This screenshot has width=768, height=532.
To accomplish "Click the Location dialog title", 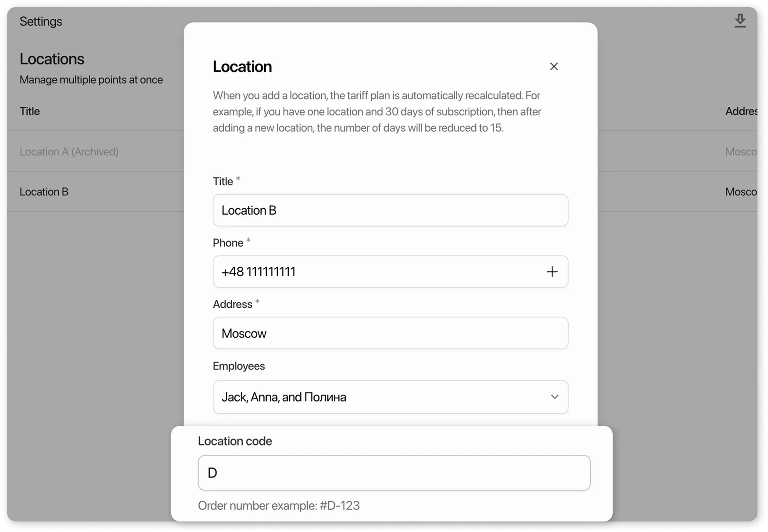I will [242, 66].
